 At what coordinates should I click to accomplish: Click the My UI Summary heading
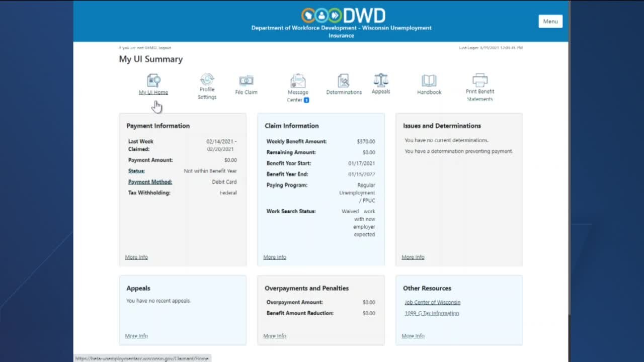pos(151,59)
